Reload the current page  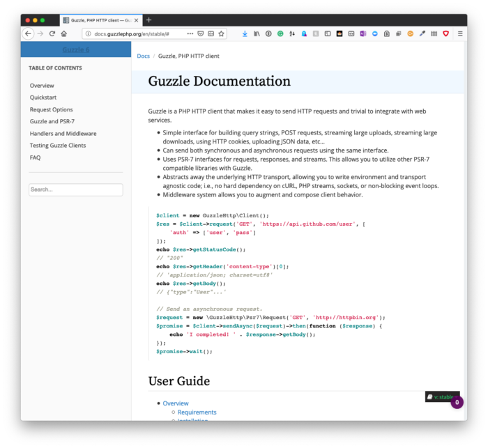52,33
